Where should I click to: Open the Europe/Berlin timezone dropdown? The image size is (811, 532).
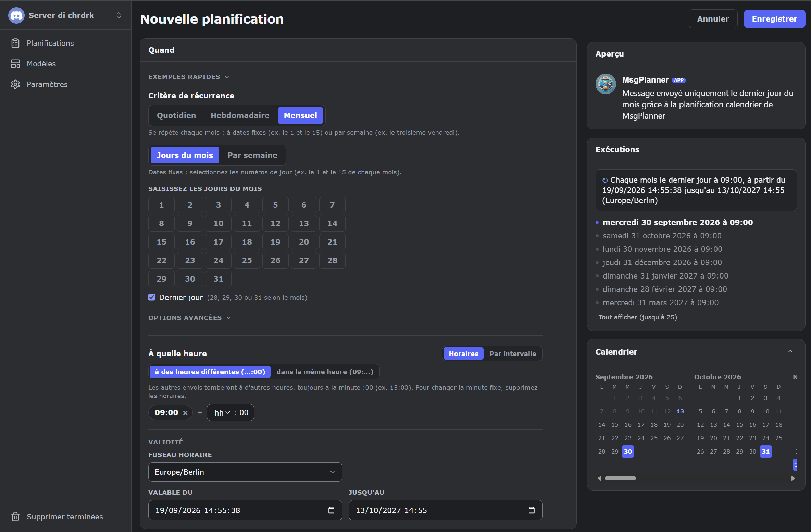pyautogui.click(x=245, y=472)
